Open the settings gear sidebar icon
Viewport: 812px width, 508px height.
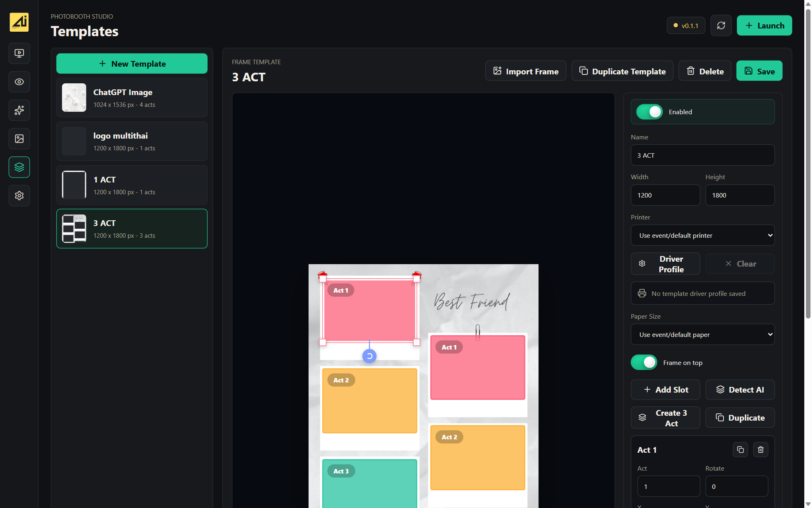tap(19, 195)
